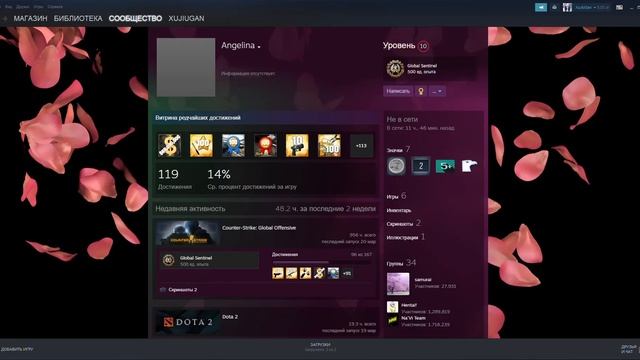Viewport: 640px width, 360px height.
Task: Open the Hentai! group name link
Action: point(409,305)
